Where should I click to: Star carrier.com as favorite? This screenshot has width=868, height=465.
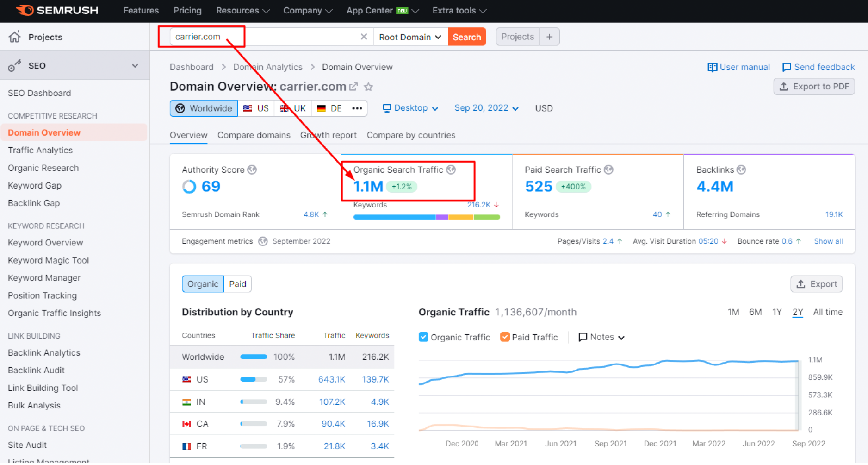pyautogui.click(x=368, y=87)
